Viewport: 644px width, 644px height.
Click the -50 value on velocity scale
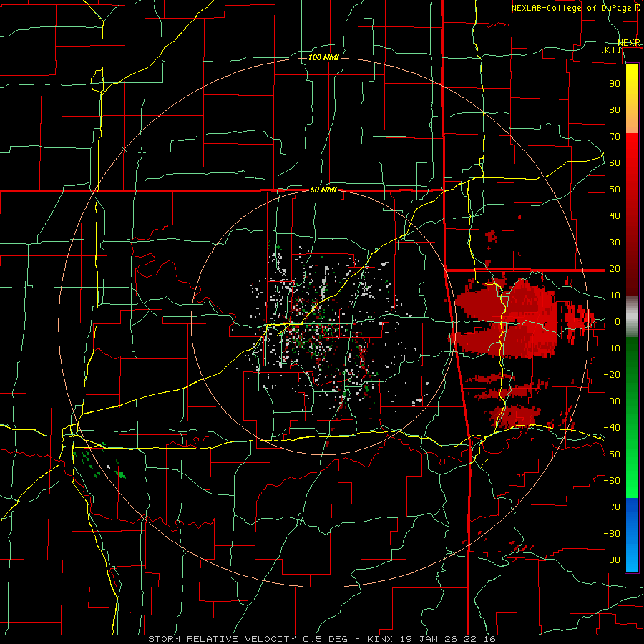coord(612,454)
